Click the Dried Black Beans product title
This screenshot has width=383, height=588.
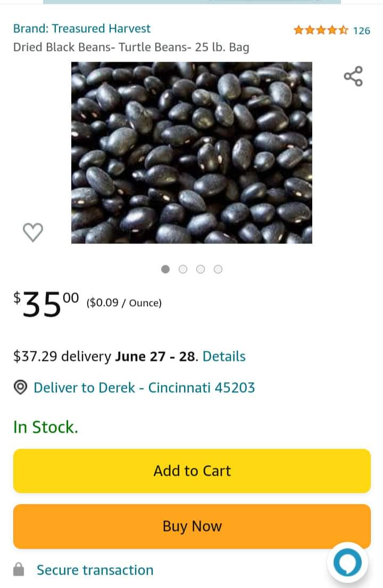131,47
